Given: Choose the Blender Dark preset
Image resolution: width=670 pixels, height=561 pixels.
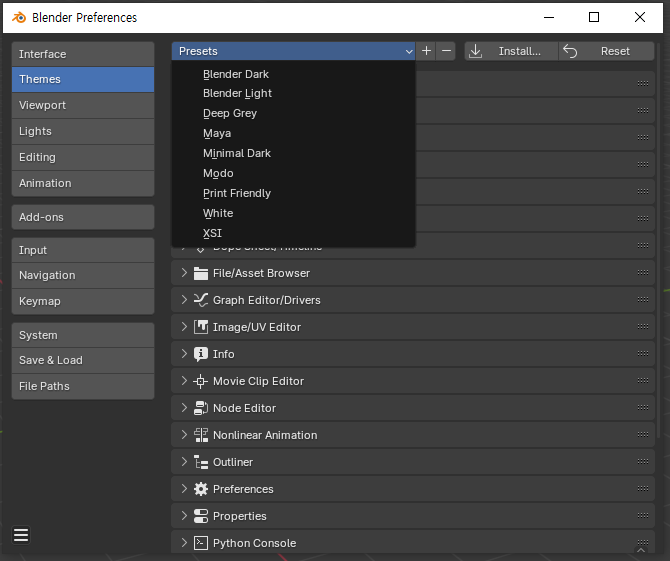Looking at the screenshot, I should tap(294, 74).
